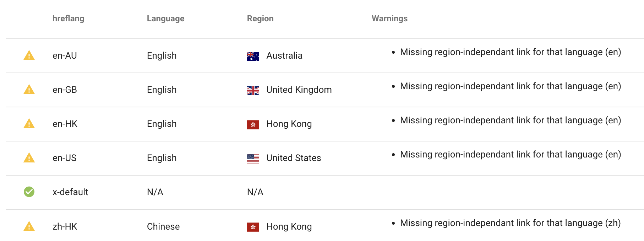Image resolution: width=644 pixels, height=241 pixels.
Task: Click the Region column header
Action: (260, 18)
